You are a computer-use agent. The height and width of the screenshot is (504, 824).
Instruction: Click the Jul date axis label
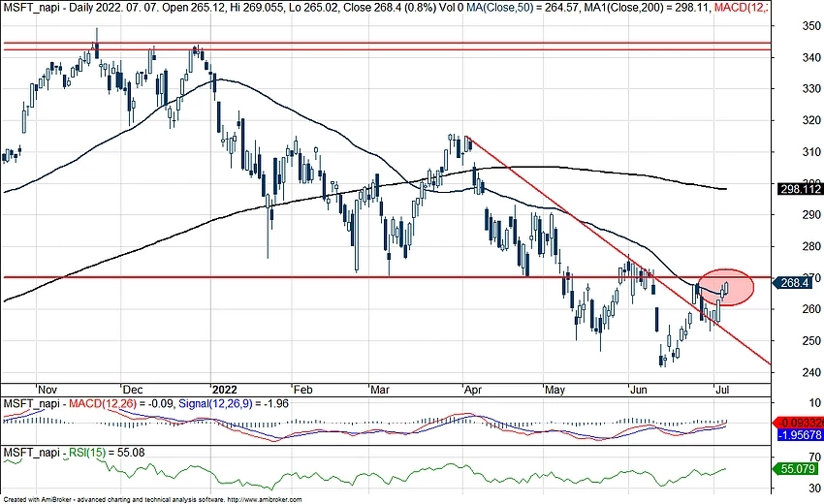[722, 390]
